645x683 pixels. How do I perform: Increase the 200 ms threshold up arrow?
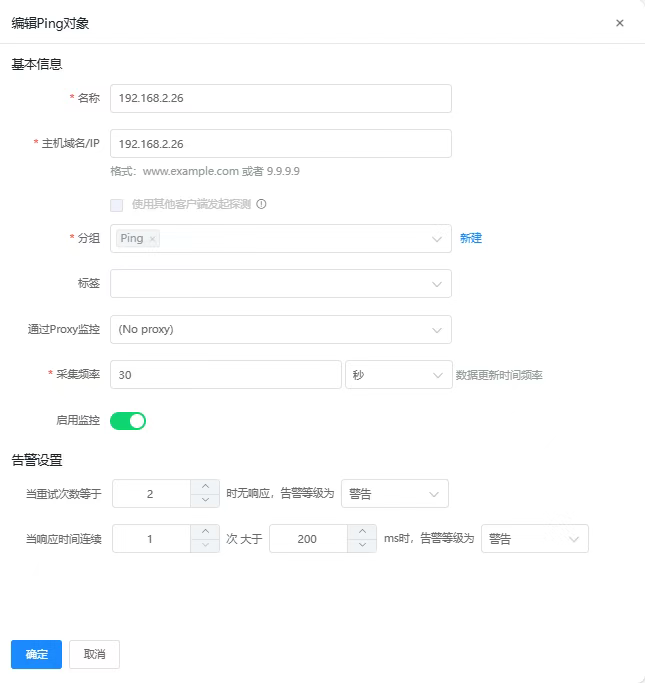tap(361, 532)
